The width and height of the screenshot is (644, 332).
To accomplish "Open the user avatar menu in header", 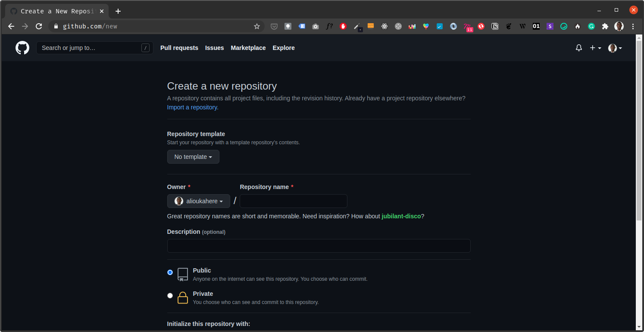I will pos(615,48).
